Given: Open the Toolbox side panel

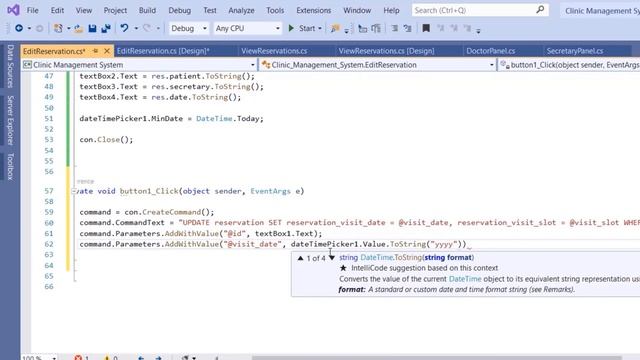Looking at the screenshot, I should coord(10,167).
